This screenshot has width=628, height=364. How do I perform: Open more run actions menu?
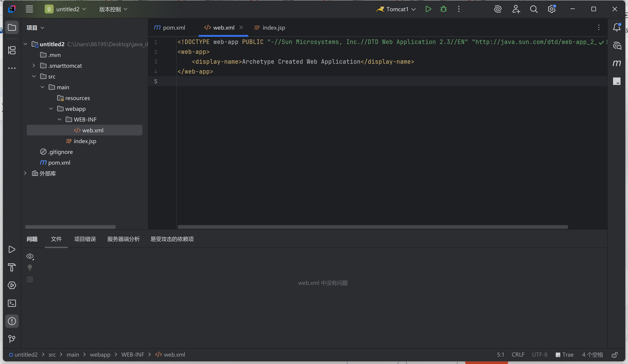(459, 9)
